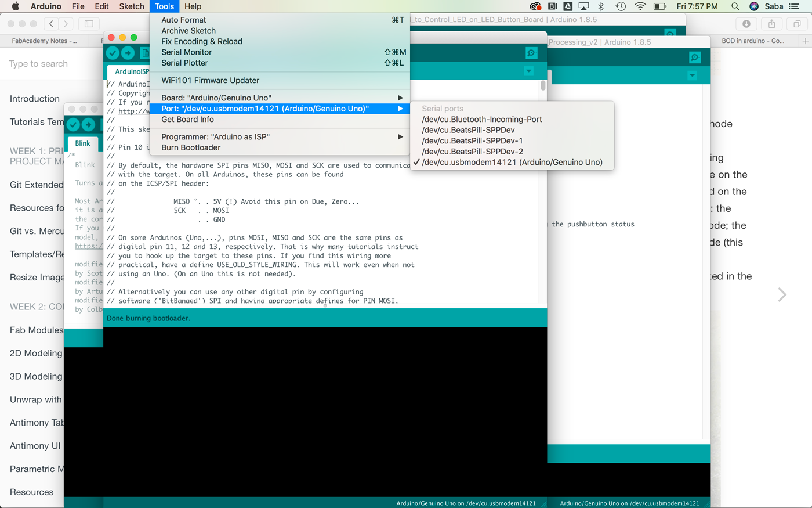Screen dimensions: 812x508
Task: Open Bluetooth status menu
Action: tap(601, 6)
